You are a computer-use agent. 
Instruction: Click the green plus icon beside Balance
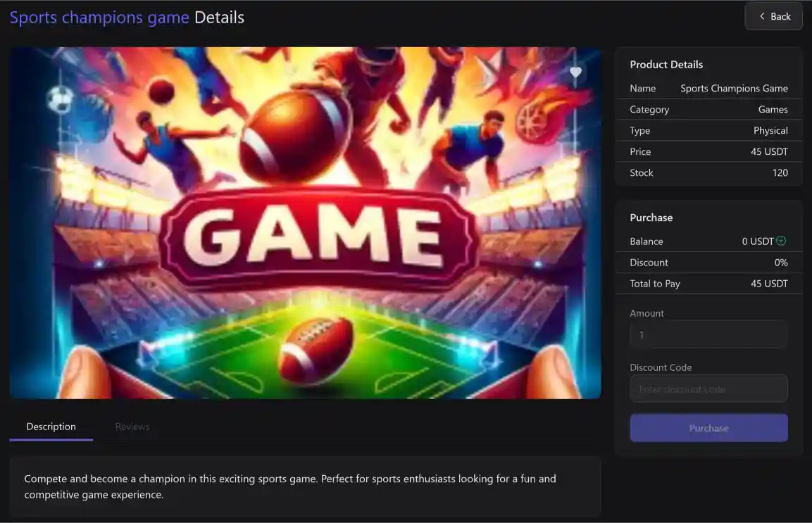[x=781, y=241]
